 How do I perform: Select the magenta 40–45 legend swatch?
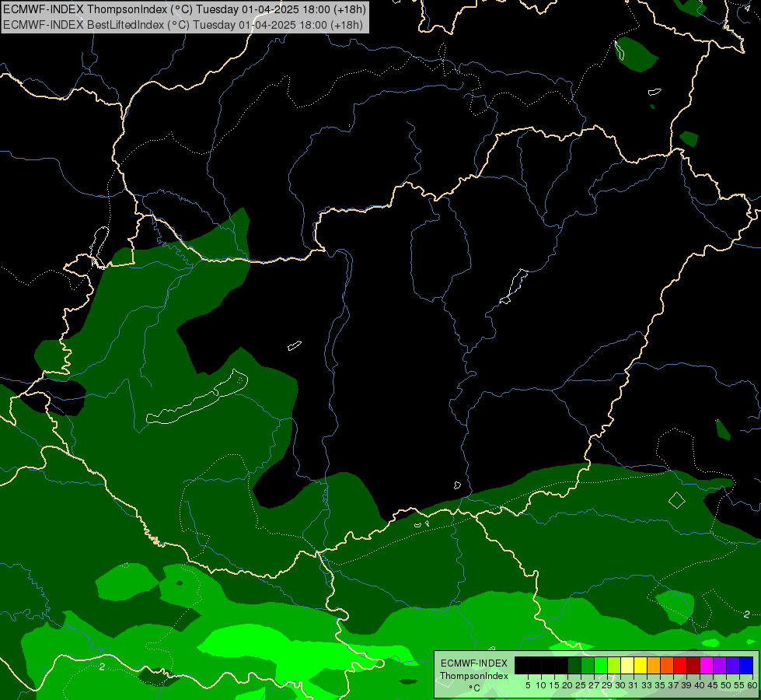(x=707, y=665)
